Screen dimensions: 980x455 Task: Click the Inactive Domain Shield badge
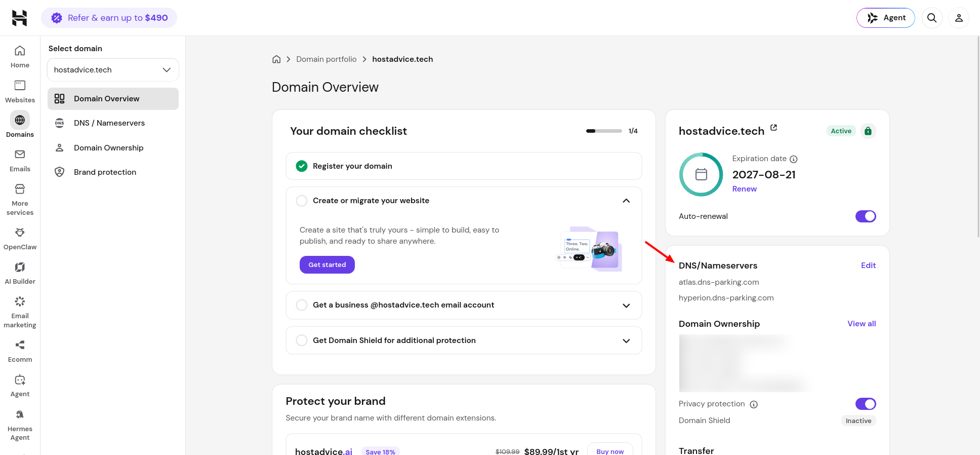(859, 421)
